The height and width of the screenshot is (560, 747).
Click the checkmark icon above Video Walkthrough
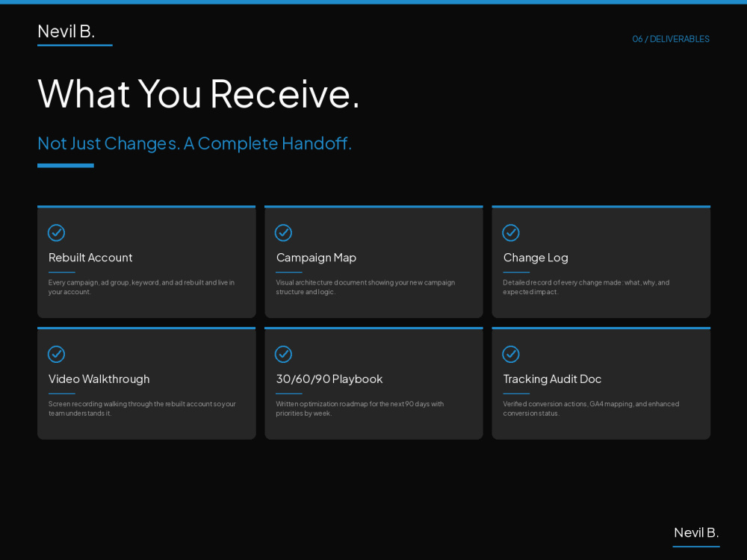(x=56, y=354)
